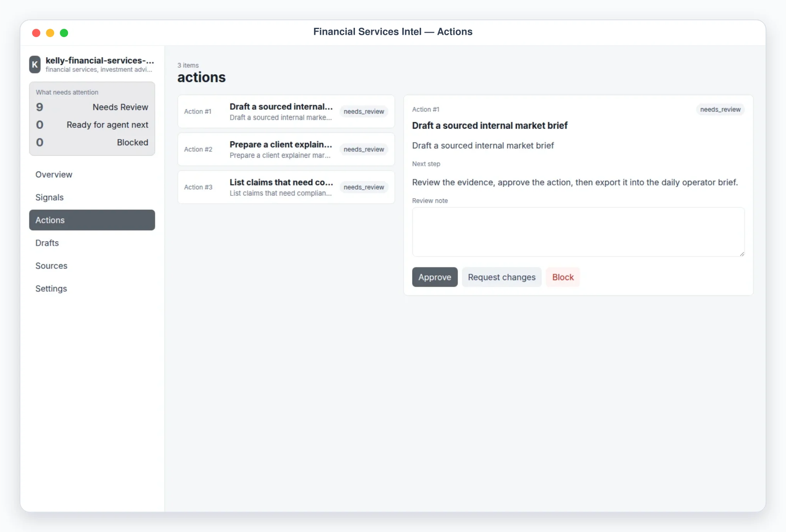Click the Ready for agent next row
The image size is (786, 532).
point(92,125)
